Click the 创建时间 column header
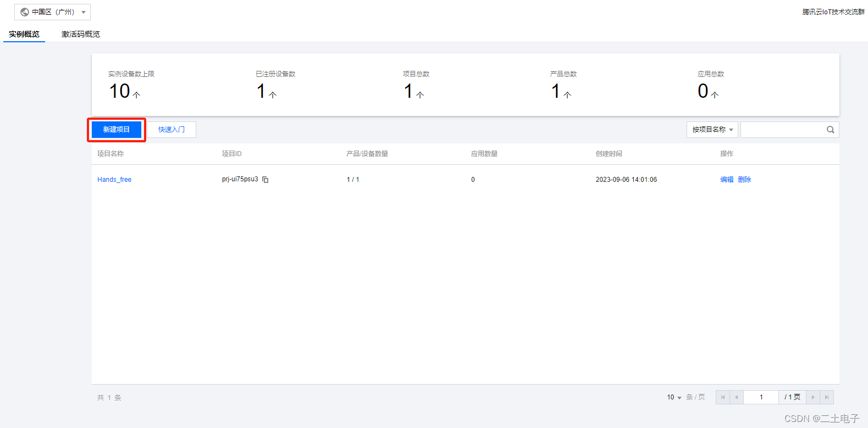868x428 pixels. pos(609,154)
